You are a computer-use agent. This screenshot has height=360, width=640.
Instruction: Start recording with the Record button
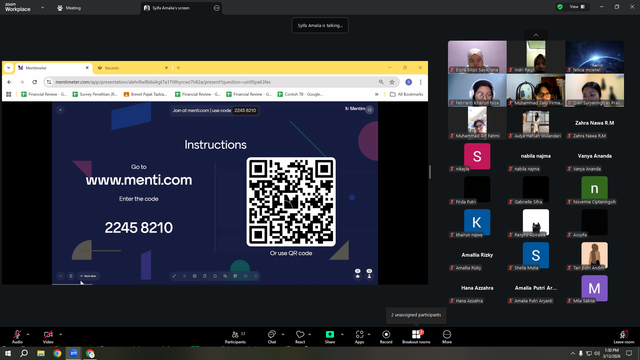click(386, 337)
